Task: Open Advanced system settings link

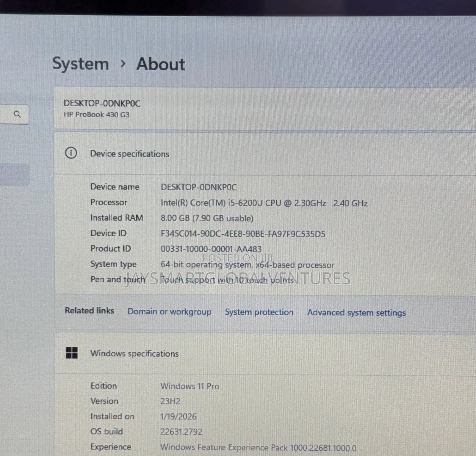Action: tap(356, 313)
